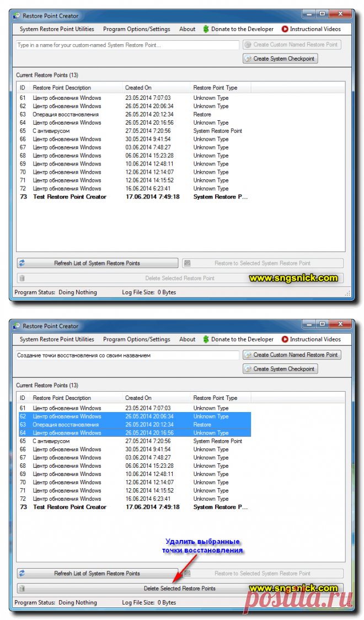The width and height of the screenshot is (364, 620).
Task: Click 'System Restore Point' type of row 65, upper window
Action: point(218,131)
